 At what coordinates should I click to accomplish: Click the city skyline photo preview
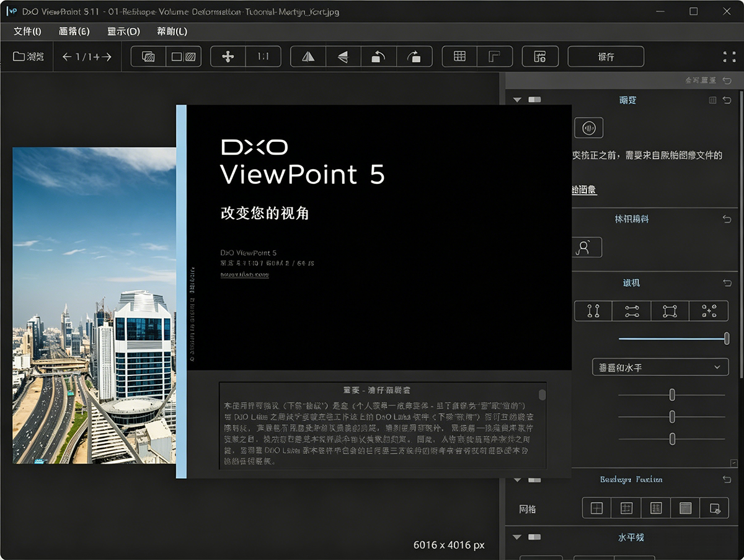[x=94, y=305]
